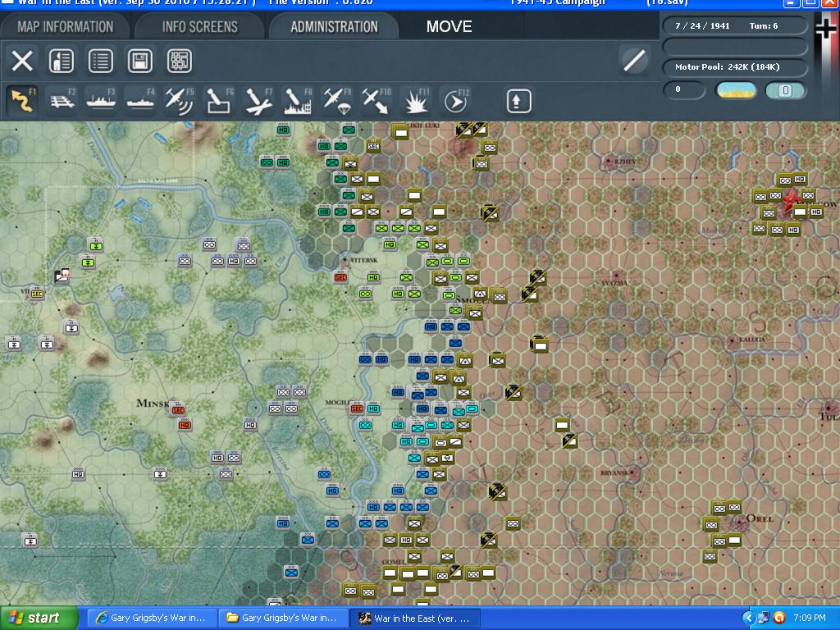Click the floppy disk save game icon
The image size is (840, 630).
click(139, 61)
